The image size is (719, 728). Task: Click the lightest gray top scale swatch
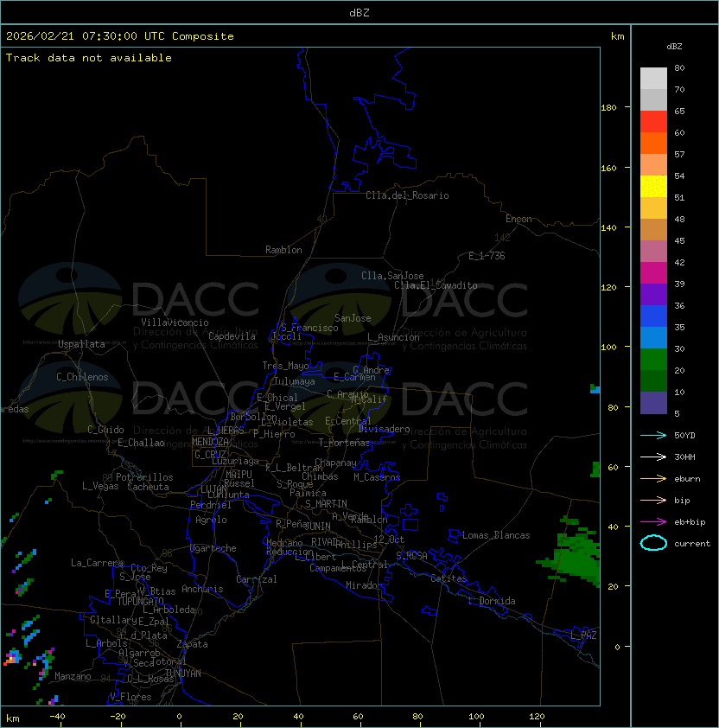click(653, 78)
